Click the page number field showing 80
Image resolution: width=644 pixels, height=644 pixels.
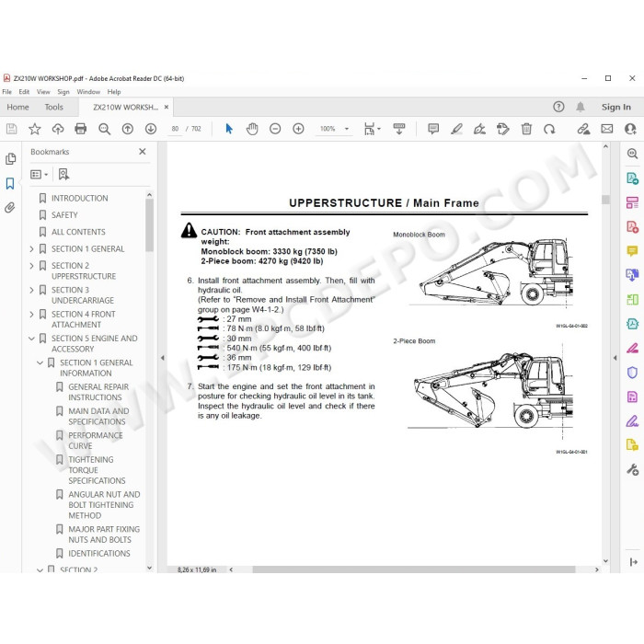(x=175, y=129)
